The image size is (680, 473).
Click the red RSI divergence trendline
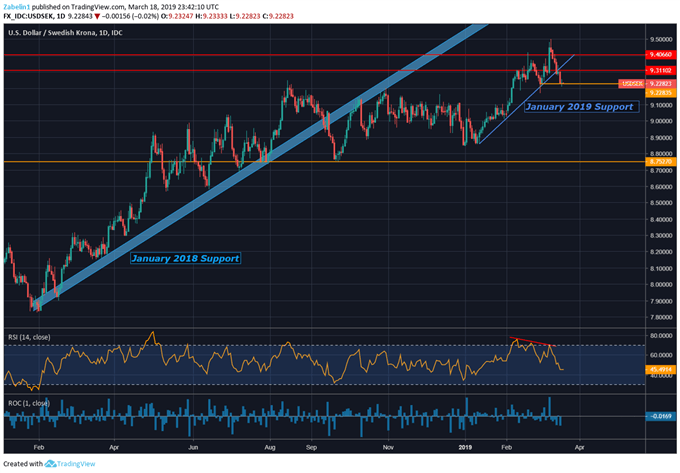[533, 341]
